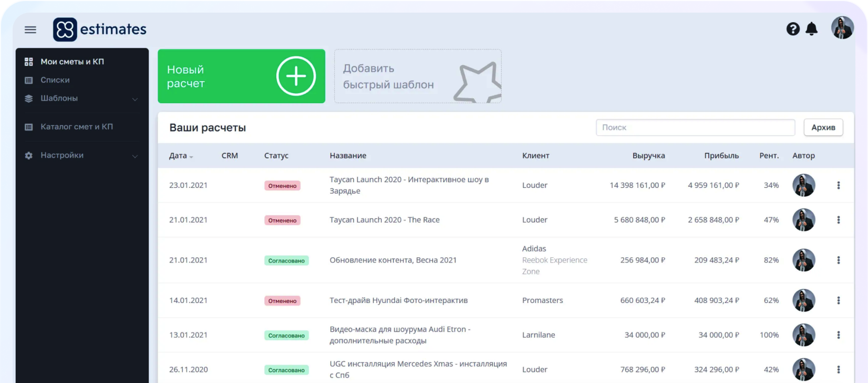This screenshot has height=383, width=868.
Task: Expand the Шаблоны sidebar section
Action: 135,99
